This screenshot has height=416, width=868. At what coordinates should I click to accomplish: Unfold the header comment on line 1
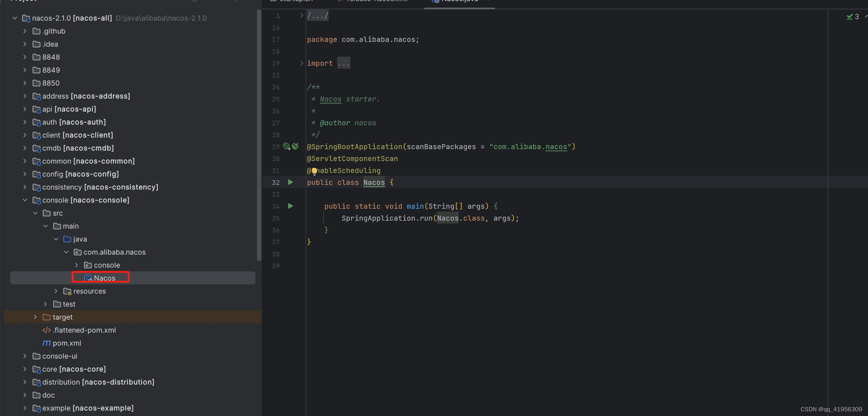[302, 16]
